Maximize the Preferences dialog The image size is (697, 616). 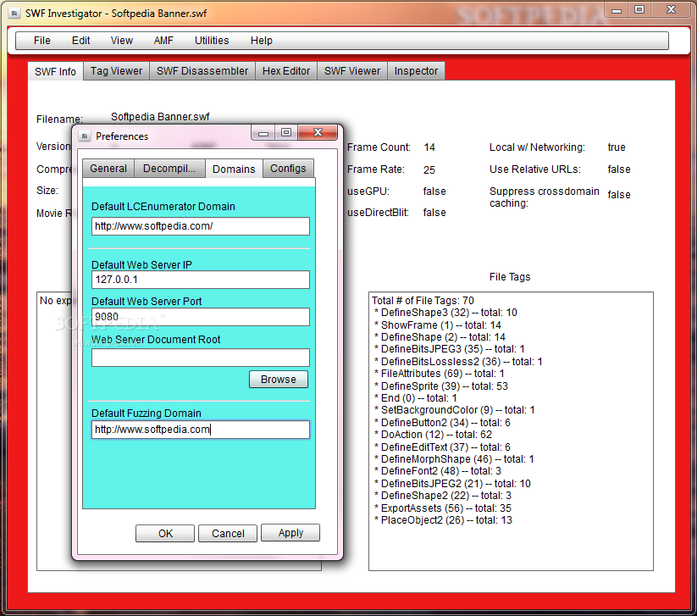[x=286, y=132]
